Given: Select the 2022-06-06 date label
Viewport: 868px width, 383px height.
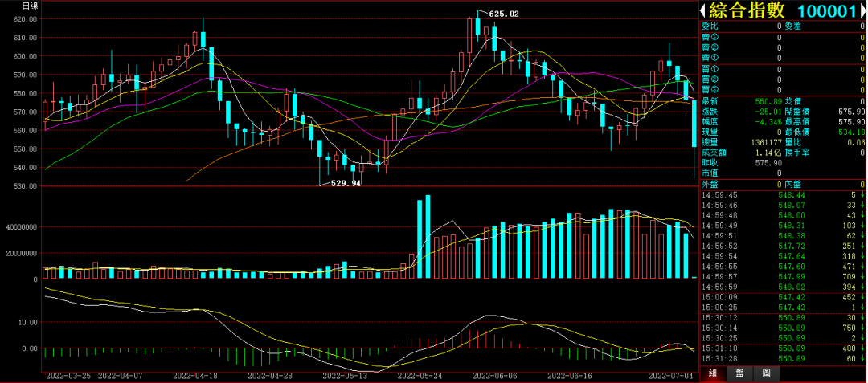Looking at the screenshot, I should 494,375.
